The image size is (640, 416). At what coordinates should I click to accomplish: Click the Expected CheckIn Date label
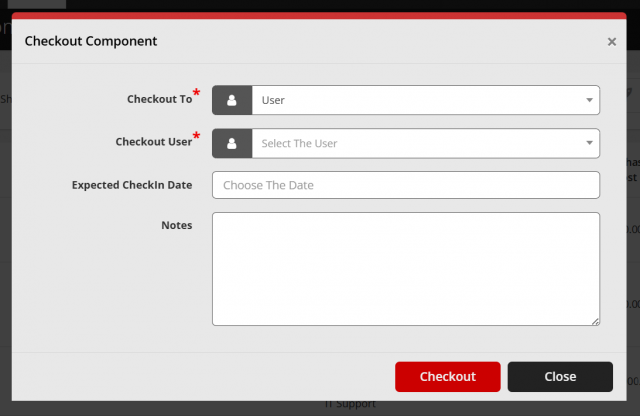[132, 185]
